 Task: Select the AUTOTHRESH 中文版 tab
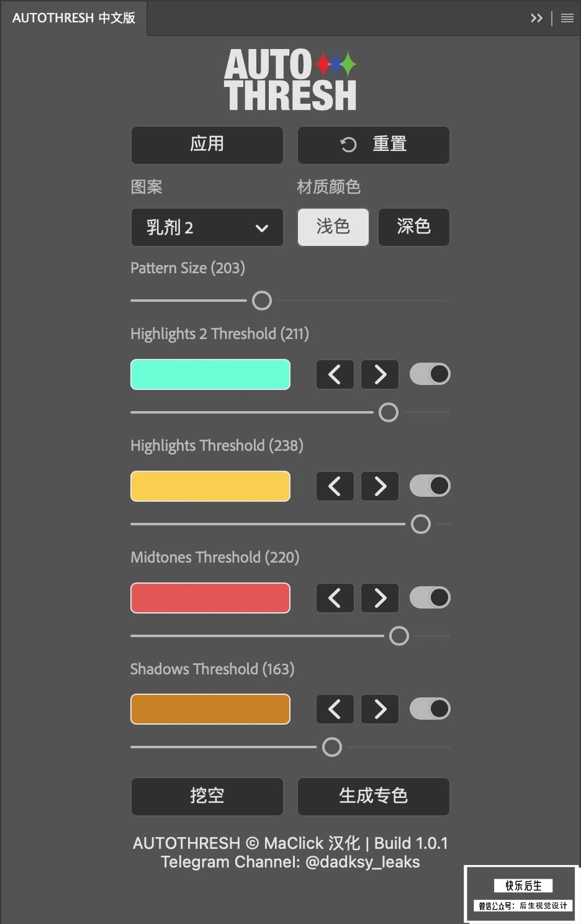pyautogui.click(x=74, y=18)
